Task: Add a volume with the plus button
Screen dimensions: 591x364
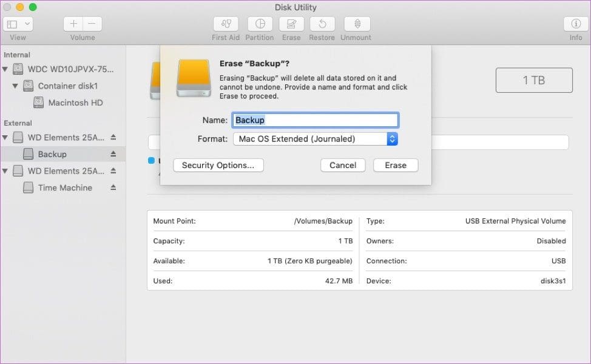Action: 73,24
